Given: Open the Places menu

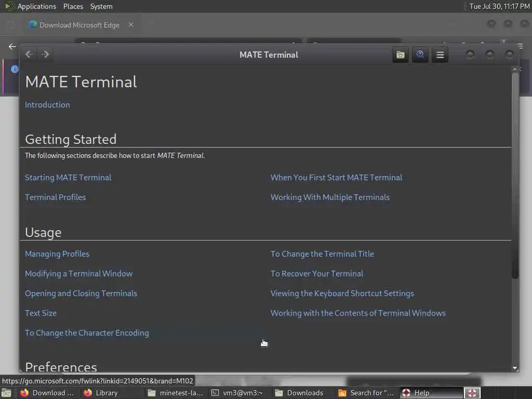Looking at the screenshot, I should tap(73, 6).
